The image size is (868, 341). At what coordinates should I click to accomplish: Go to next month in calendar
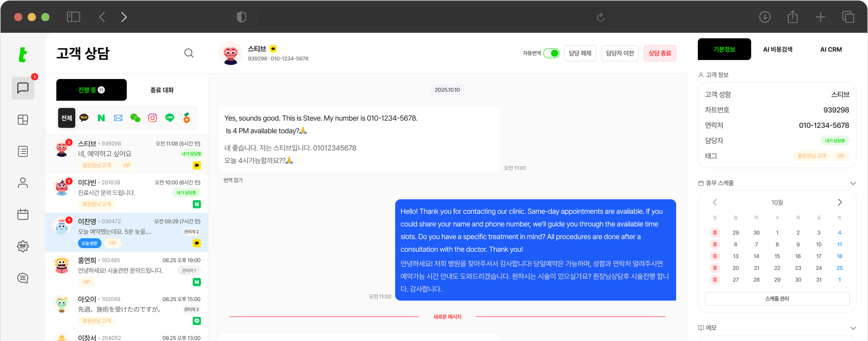coord(840,202)
